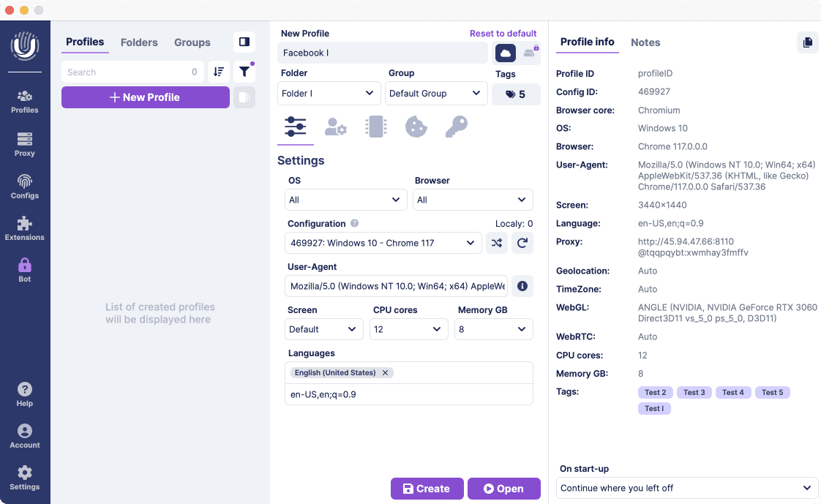The width and height of the screenshot is (821, 504).
Task: Click the app logo at top left
Action: (25, 46)
